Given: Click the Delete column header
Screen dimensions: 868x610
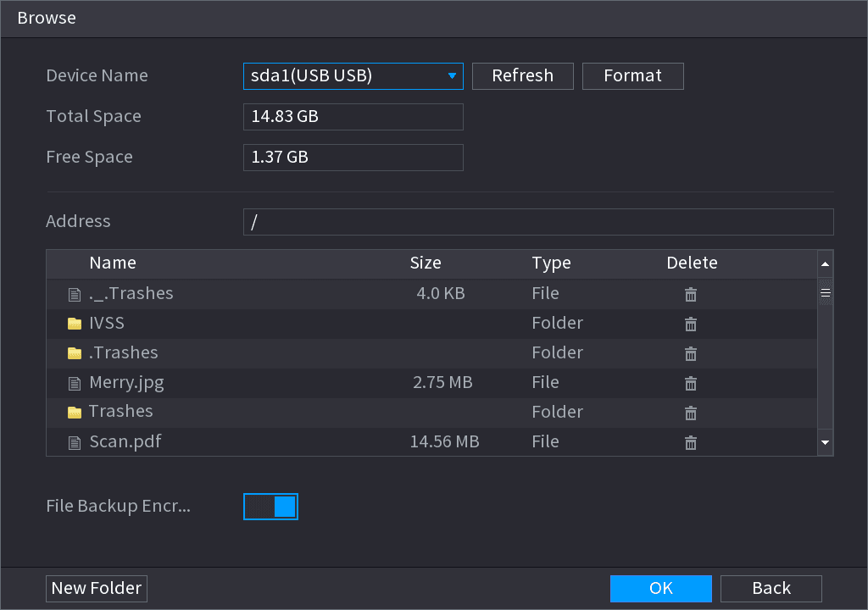Looking at the screenshot, I should 692,263.
